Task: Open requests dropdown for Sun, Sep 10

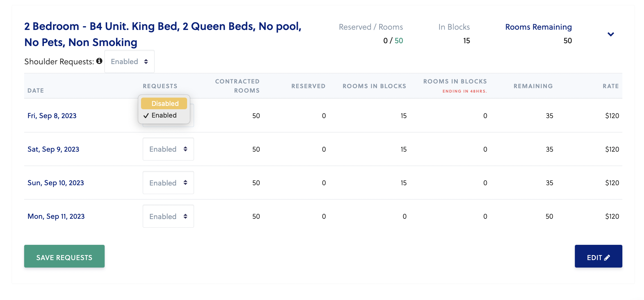Action: (168, 183)
